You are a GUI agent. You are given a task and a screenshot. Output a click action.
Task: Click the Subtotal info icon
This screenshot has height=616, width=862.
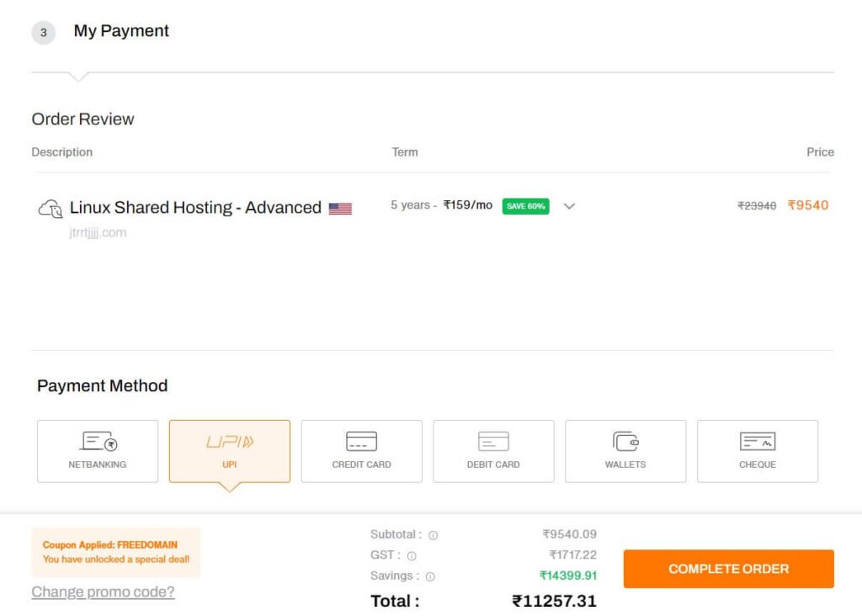[434, 535]
